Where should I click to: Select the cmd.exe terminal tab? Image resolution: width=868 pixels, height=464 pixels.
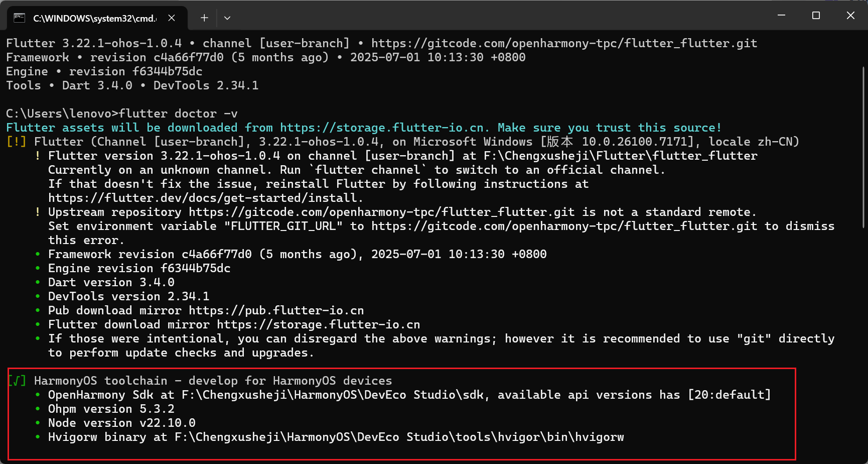[97, 18]
